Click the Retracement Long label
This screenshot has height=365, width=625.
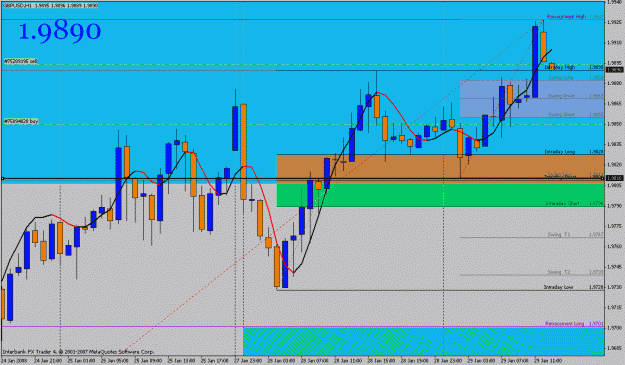pos(565,324)
